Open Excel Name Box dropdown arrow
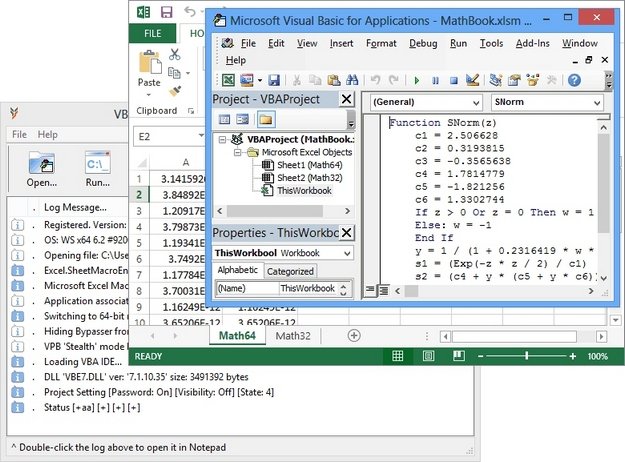 click(x=201, y=136)
